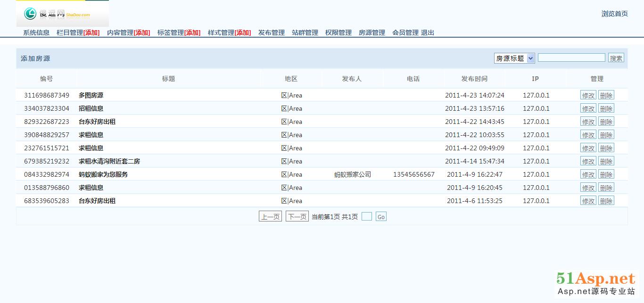
Task: Go to previous page with 上一页
Action: [x=271, y=217]
